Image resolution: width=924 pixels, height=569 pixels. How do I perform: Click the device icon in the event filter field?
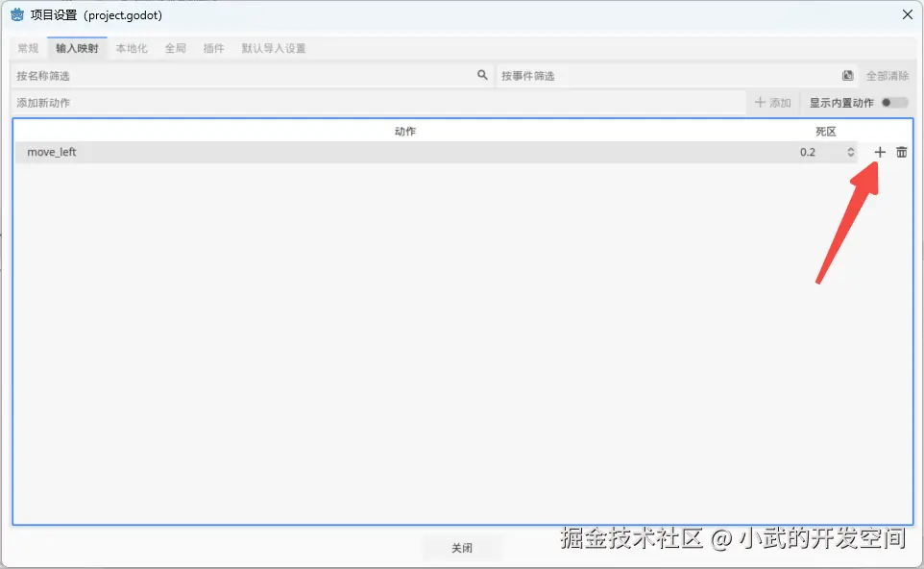coord(847,75)
